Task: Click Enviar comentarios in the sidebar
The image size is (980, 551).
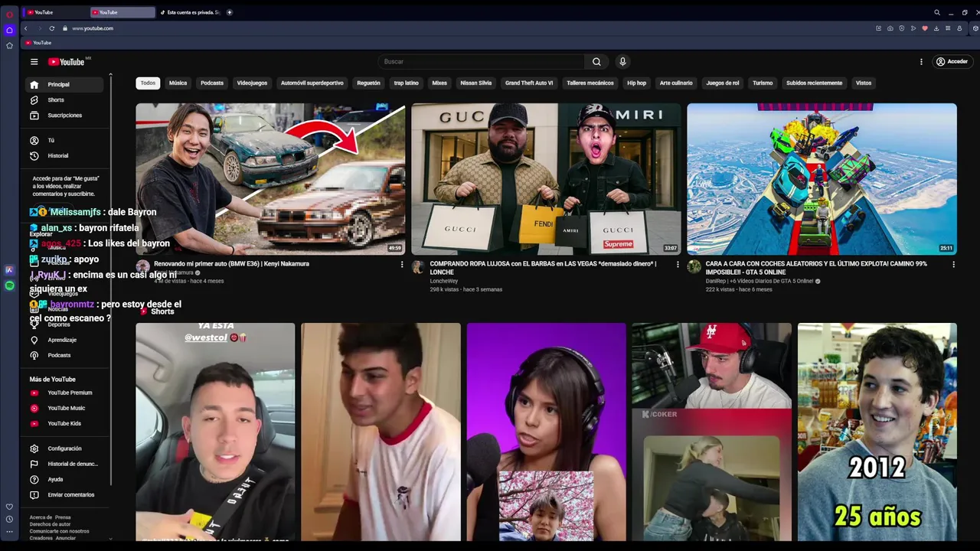Action: (x=65, y=494)
